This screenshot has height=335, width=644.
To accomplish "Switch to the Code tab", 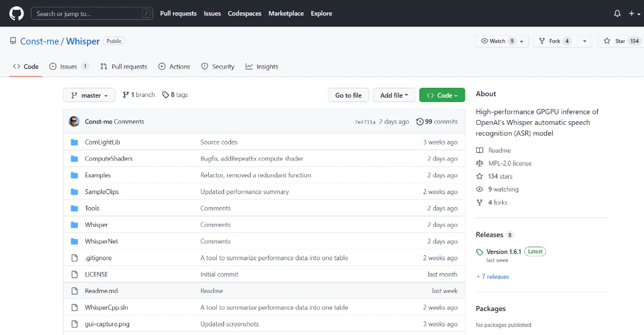I will 26,67.
